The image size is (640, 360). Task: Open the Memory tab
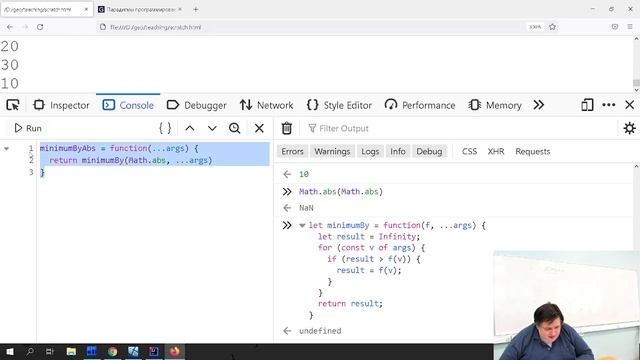[495, 105]
